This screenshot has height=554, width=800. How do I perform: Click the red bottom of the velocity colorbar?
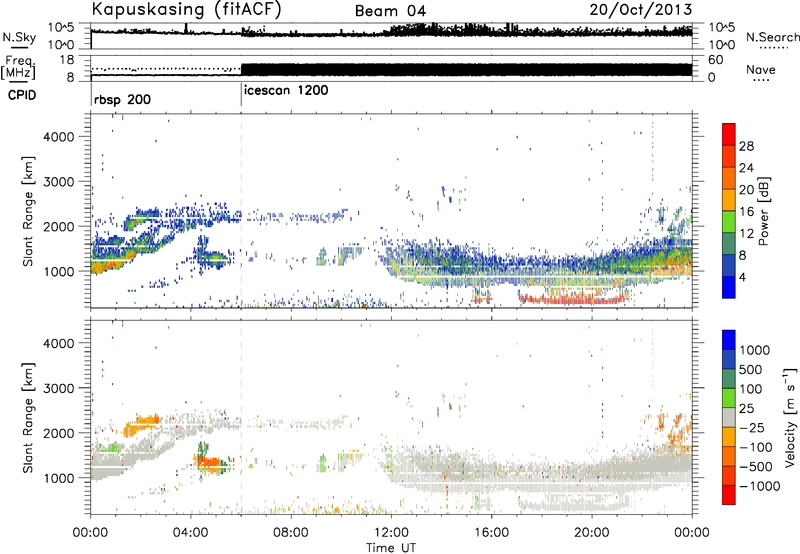(x=729, y=495)
